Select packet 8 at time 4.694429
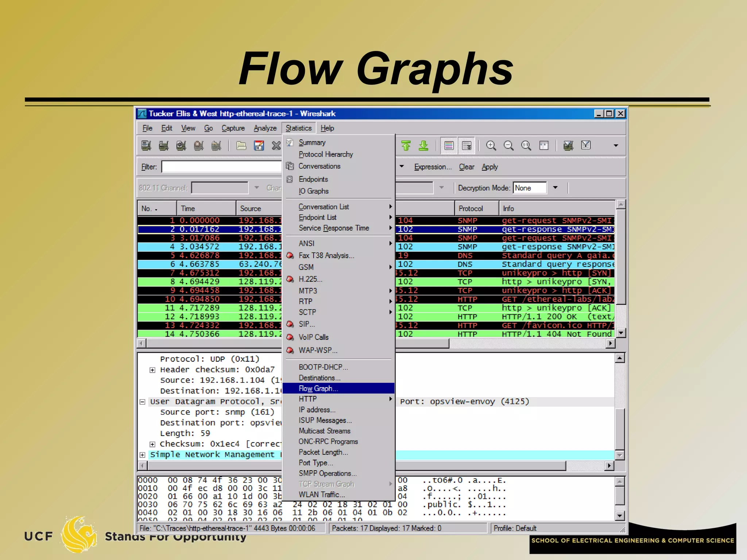 point(376,281)
